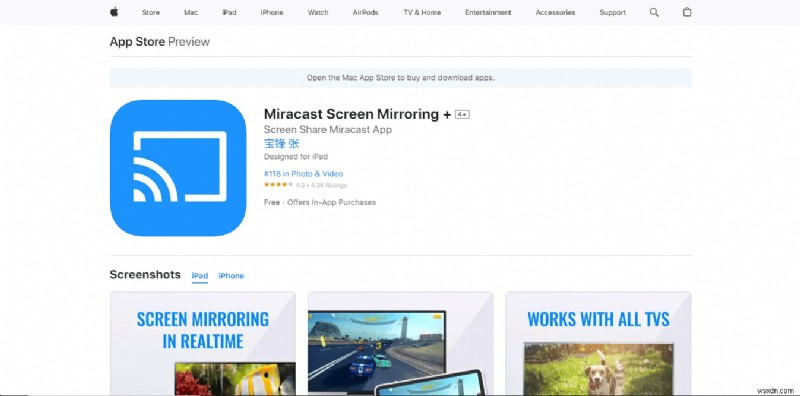
Task: Open the TV & Home menu
Action: point(422,12)
